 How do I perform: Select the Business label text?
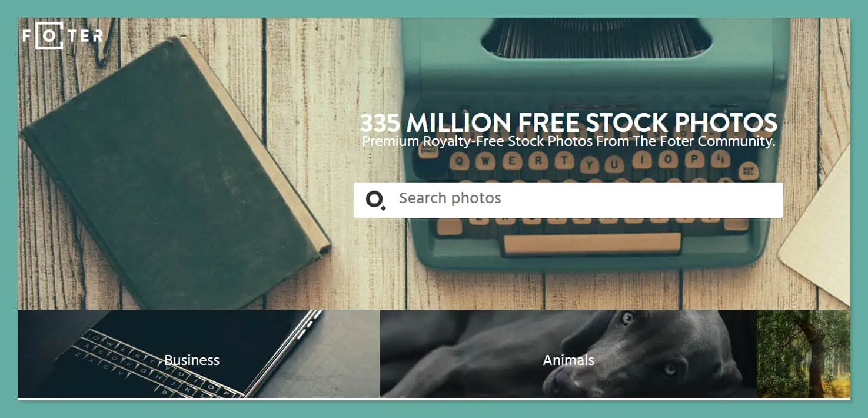(192, 360)
